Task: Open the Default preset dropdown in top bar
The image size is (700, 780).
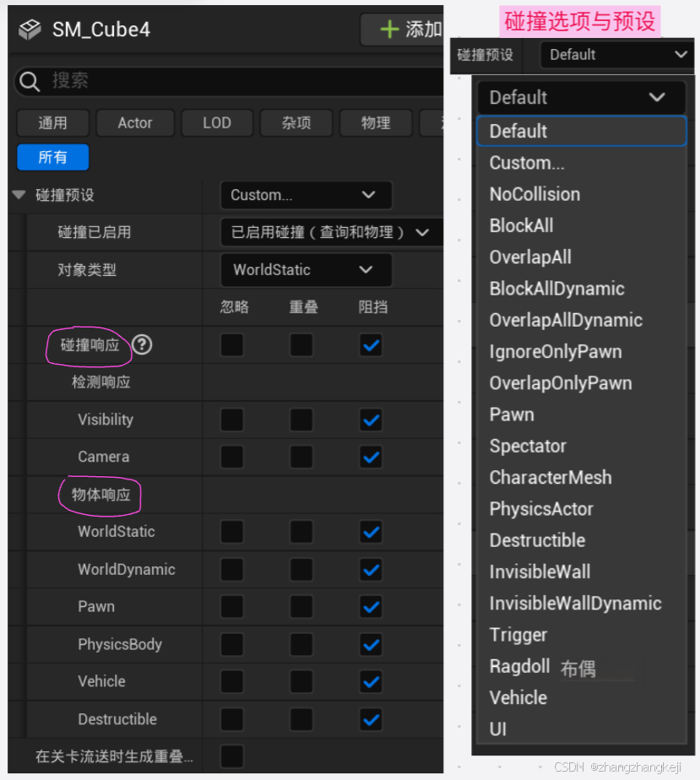Action: coord(617,55)
